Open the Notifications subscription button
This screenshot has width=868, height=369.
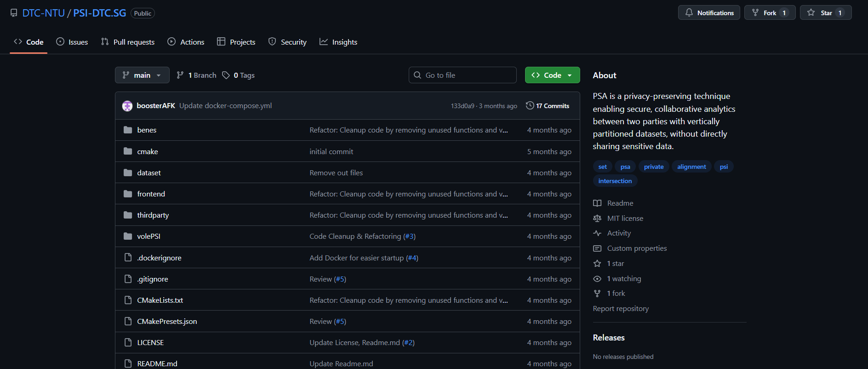click(x=709, y=13)
